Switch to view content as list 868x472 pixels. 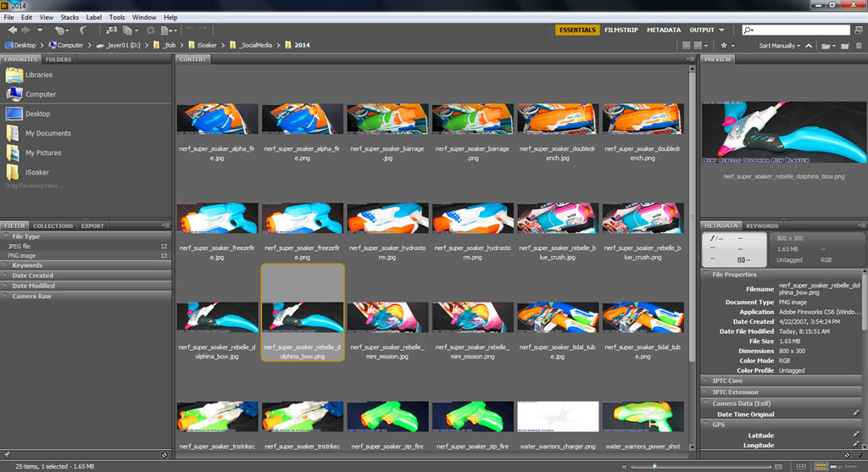coord(849,466)
